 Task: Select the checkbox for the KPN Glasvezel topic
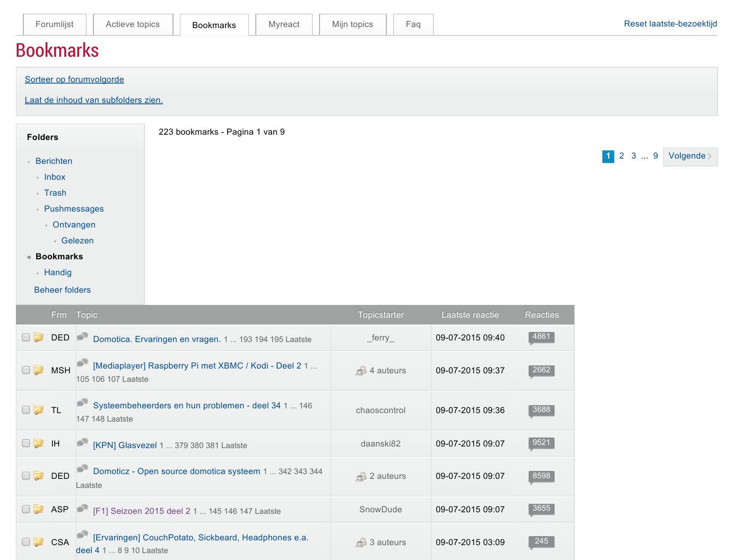[x=26, y=443]
